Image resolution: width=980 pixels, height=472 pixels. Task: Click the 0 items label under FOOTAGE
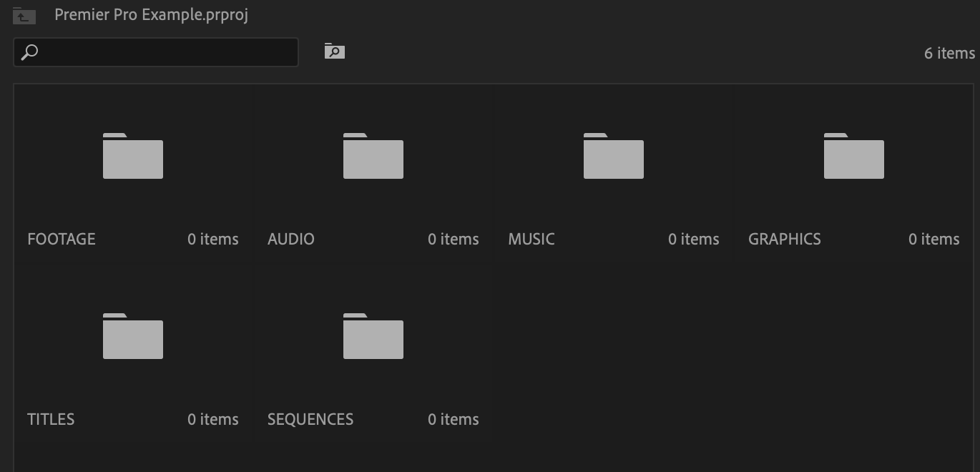click(212, 239)
